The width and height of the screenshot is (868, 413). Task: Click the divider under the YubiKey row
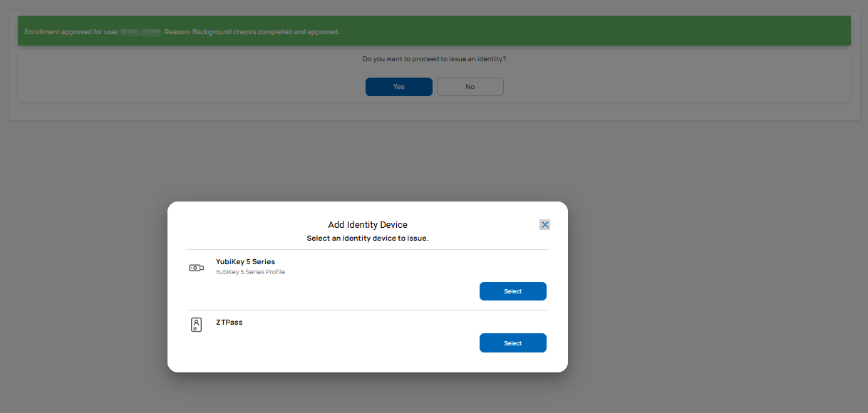(367, 309)
